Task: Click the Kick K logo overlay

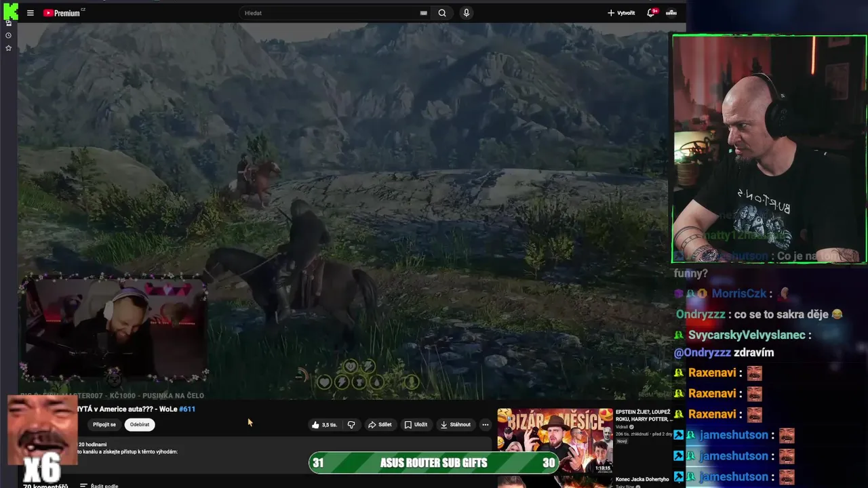Action: coord(10,12)
